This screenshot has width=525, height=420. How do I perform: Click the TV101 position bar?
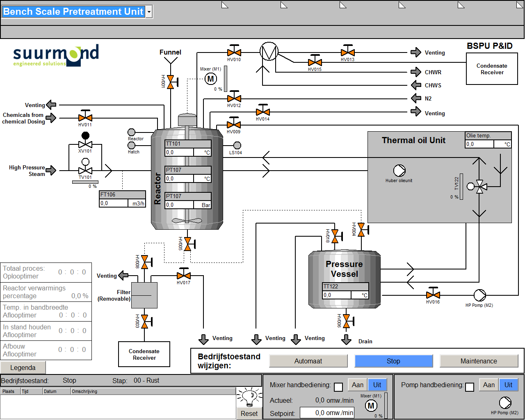tap(85, 182)
